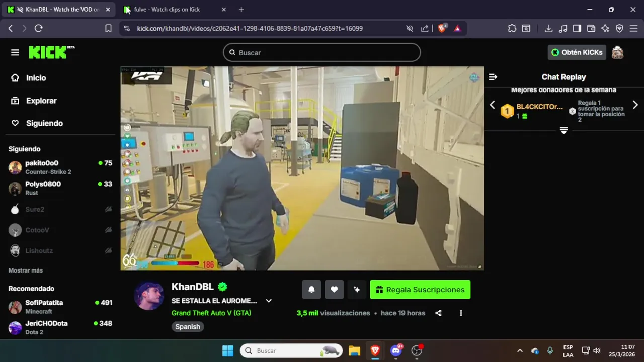Click Mostrar más under followed channels
The image size is (644, 362).
pos(26,270)
